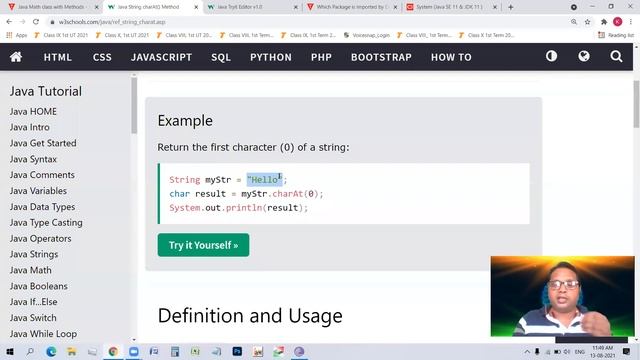The image size is (640, 360).
Task: Open Java If...Else link
Action: point(33,302)
